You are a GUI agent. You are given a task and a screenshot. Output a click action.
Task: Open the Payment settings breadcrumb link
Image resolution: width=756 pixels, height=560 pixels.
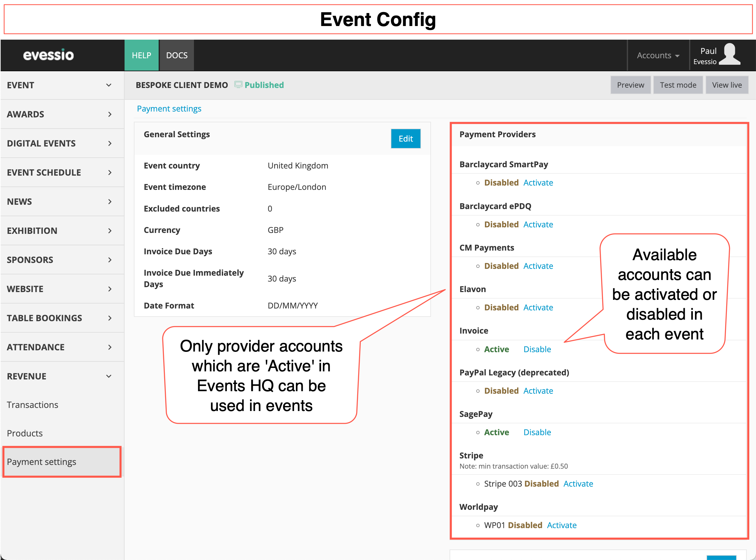[169, 108]
